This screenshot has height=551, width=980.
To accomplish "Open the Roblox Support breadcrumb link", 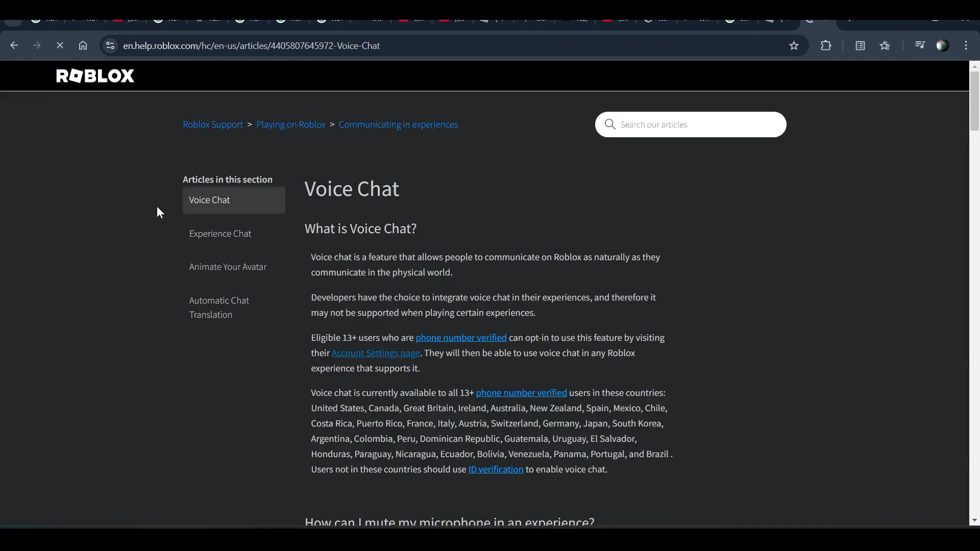I will (x=213, y=124).
